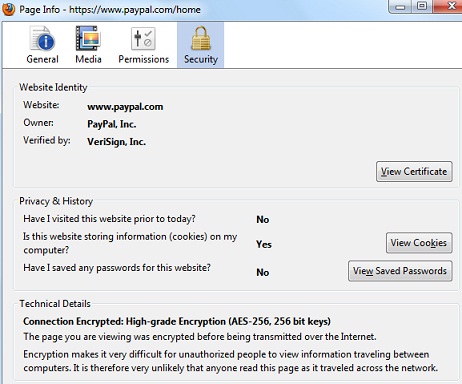Click the 'Yes' answer for cookies
This screenshot has width=462, height=384.
[264, 244]
